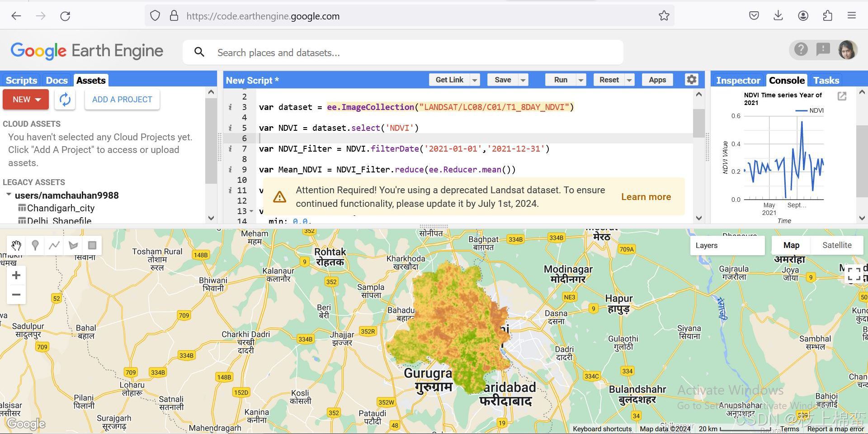Click the Get Link button
Viewport: 868px width, 434px height.
tap(449, 80)
